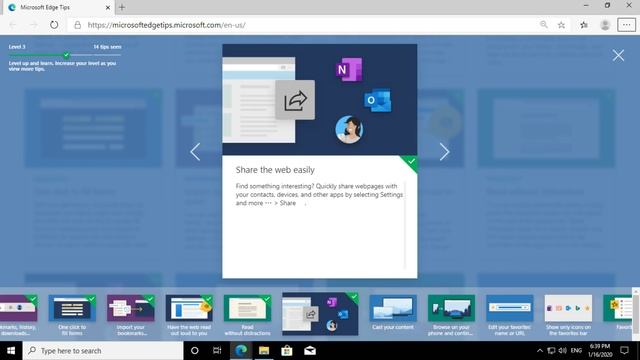Open the user profile icon
The image size is (640, 360).
(605, 25)
